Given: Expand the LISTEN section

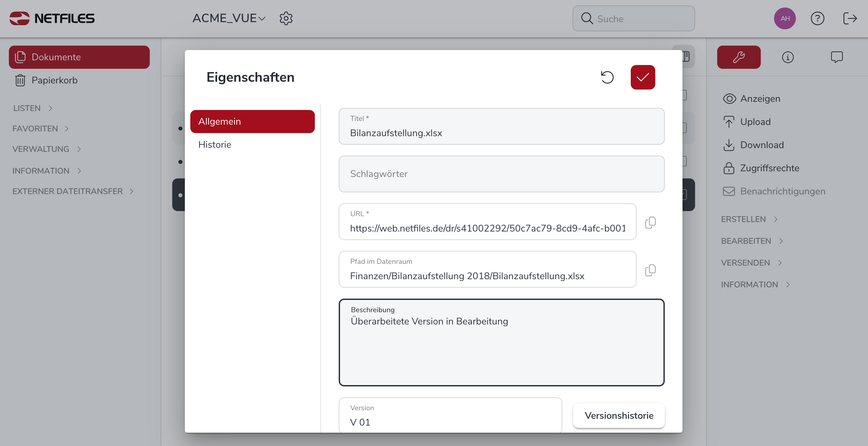Looking at the screenshot, I should coord(33,108).
